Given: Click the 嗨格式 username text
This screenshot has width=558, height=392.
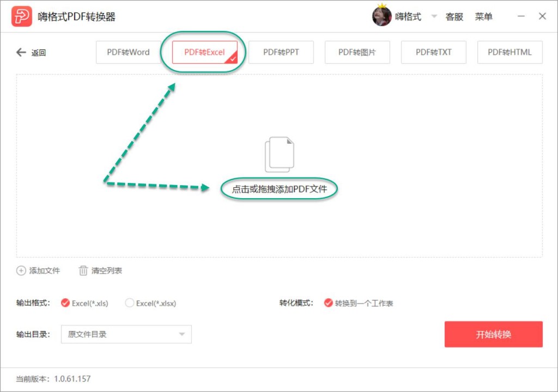Looking at the screenshot, I should [x=408, y=17].
